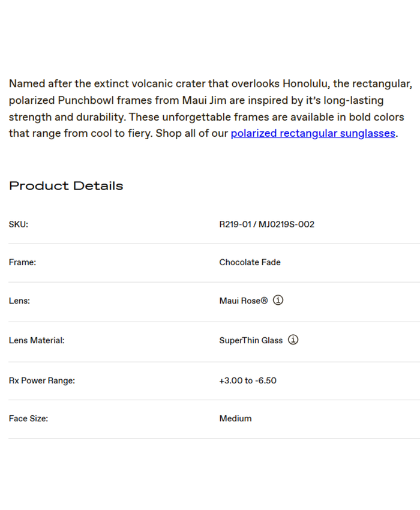
Task: Click the Rx Power Range label
Action: point(42,380)
